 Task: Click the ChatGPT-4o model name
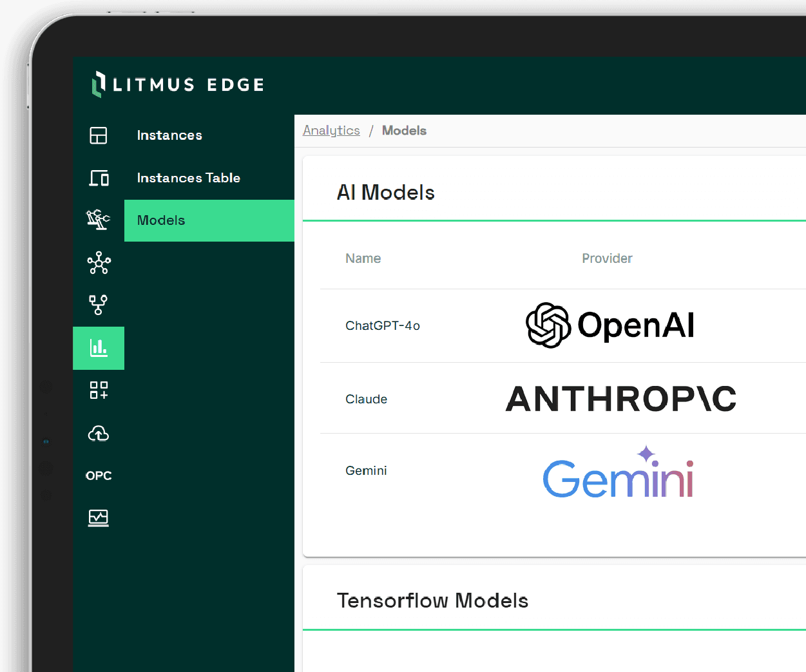(x=383, y=325)
